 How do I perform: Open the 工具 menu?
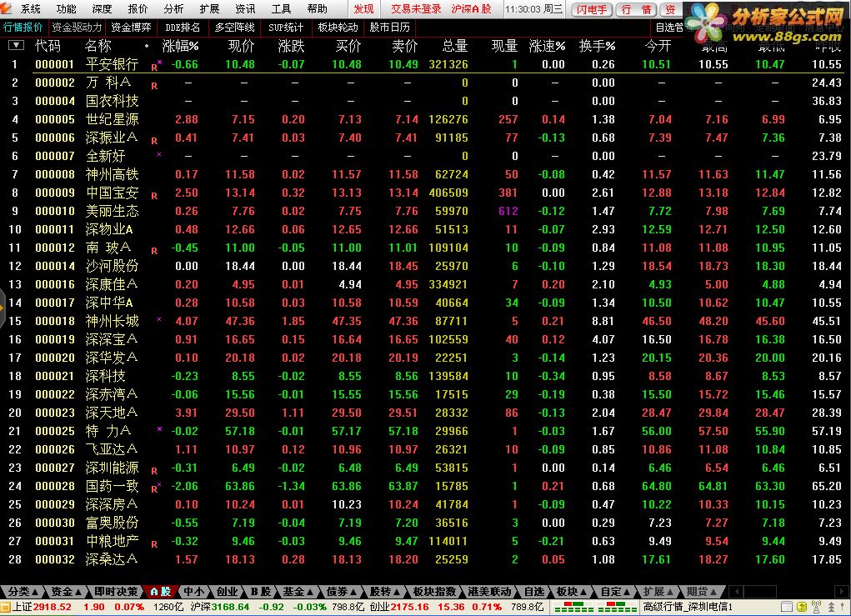tap(281, 8)
